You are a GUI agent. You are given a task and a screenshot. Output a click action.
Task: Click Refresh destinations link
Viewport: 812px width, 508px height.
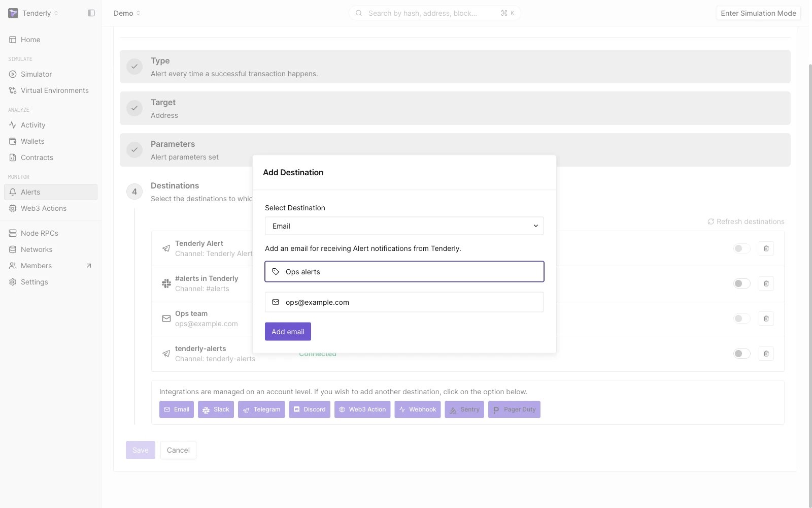(746, 221)
